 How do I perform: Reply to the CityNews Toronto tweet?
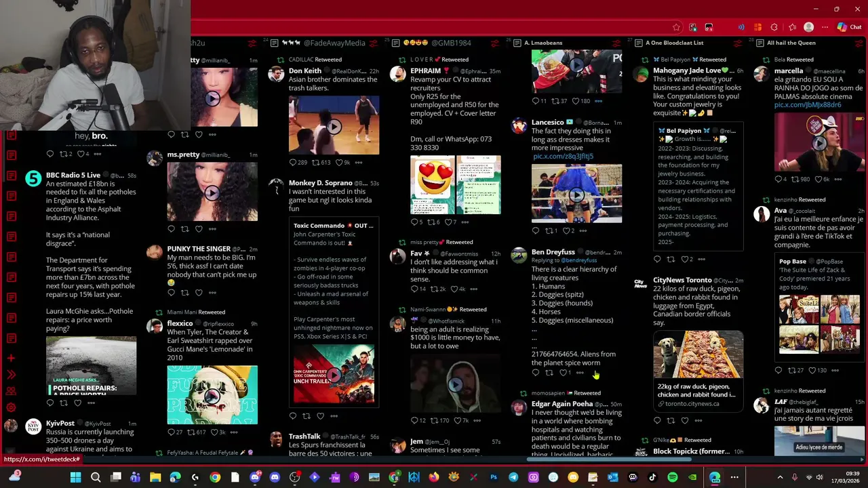(657, 420)
